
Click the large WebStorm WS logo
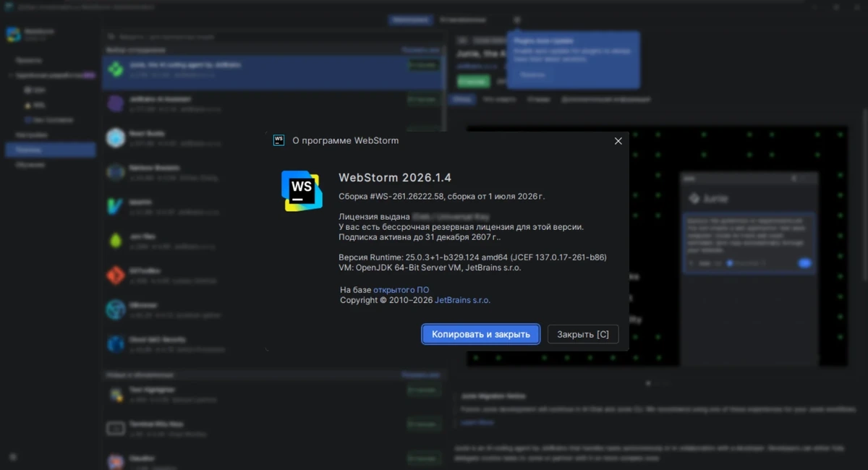pyautogui.click(x=302, y=191)
